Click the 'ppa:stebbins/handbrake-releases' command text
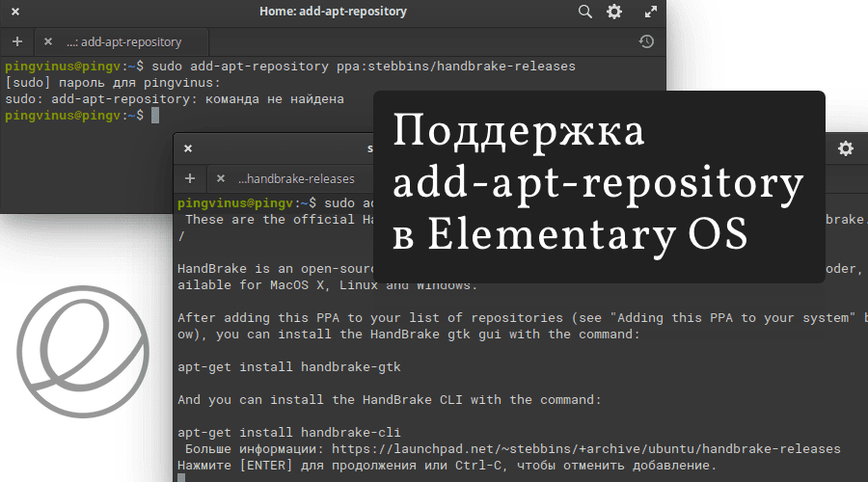868x482 pixels. click(456, 67)
